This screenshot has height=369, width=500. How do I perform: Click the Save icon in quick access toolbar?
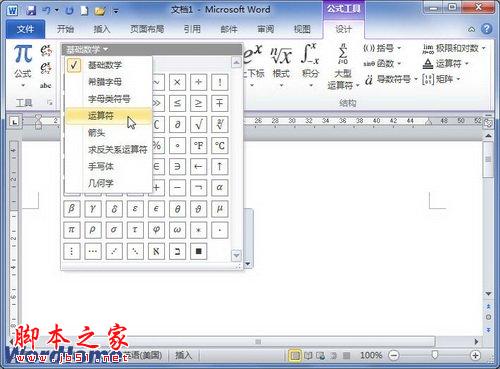pos(31,11)
